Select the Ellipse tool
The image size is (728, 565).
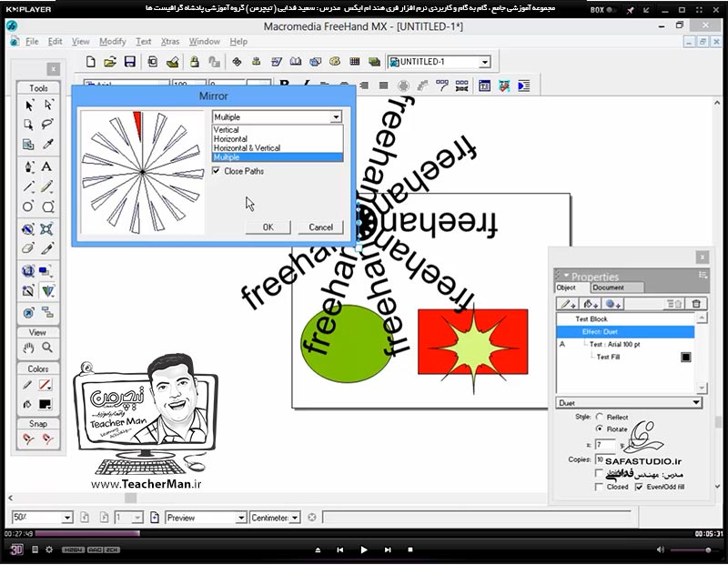[x=28, y=207]
